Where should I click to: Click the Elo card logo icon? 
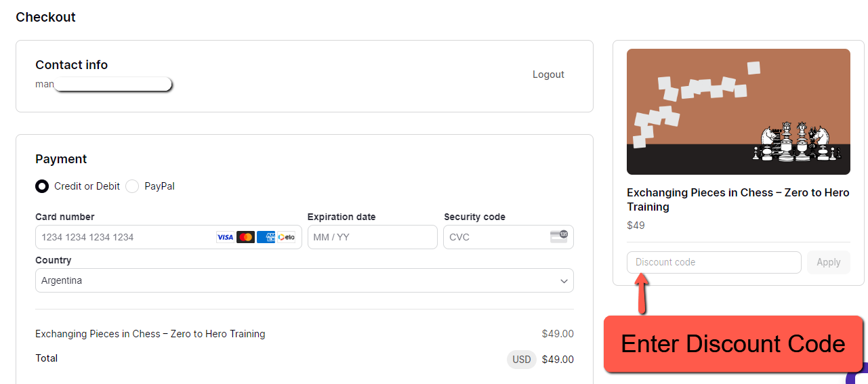[x=287, y=237]
